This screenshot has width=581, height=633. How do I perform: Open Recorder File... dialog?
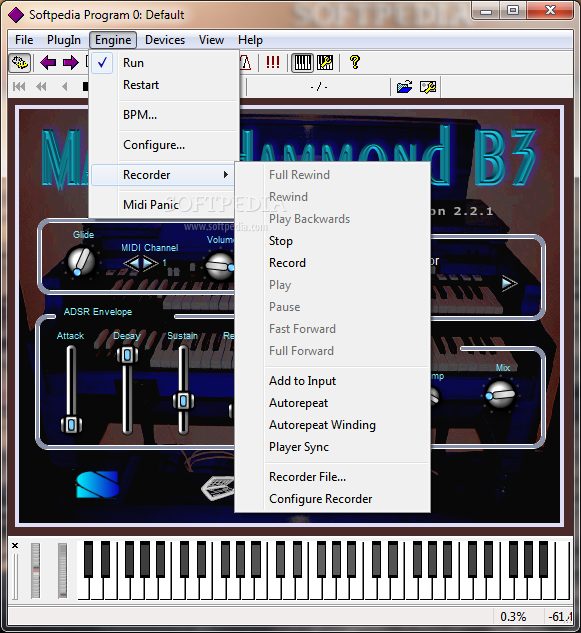tap(333, 477)
